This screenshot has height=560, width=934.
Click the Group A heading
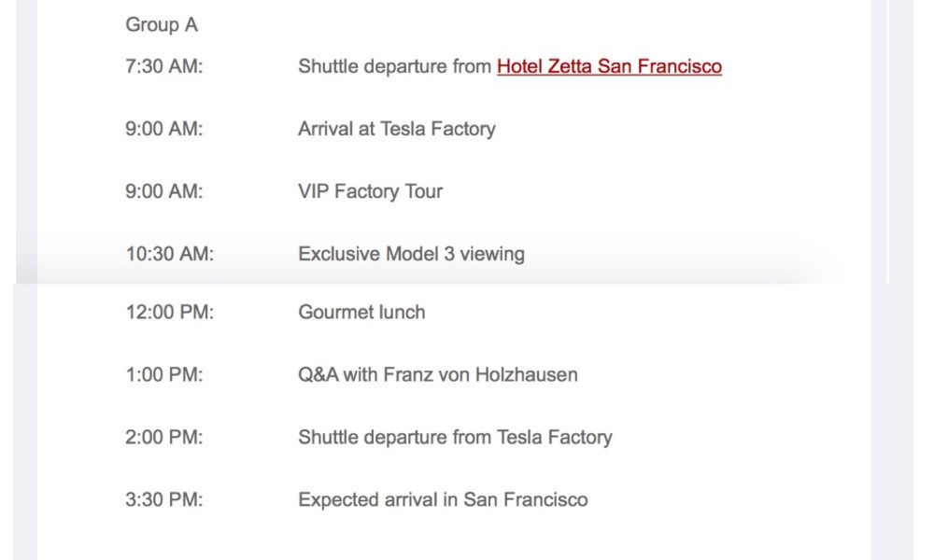point(162,25)
